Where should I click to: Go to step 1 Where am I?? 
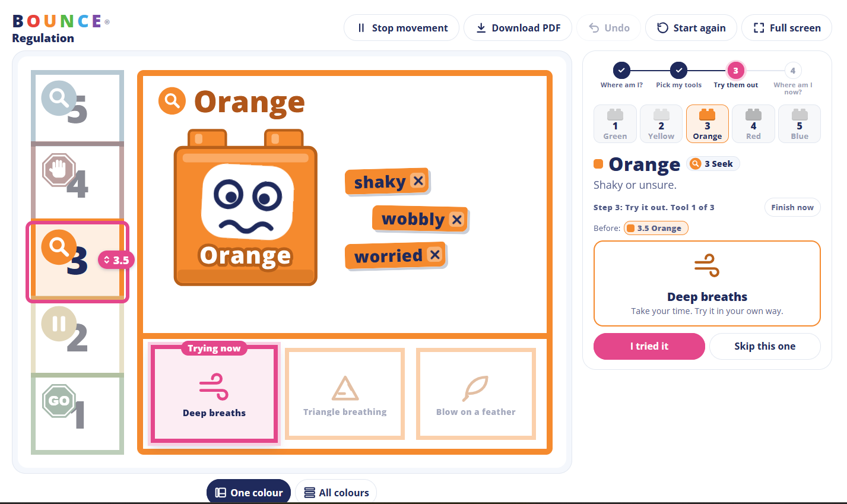point(621,75)
